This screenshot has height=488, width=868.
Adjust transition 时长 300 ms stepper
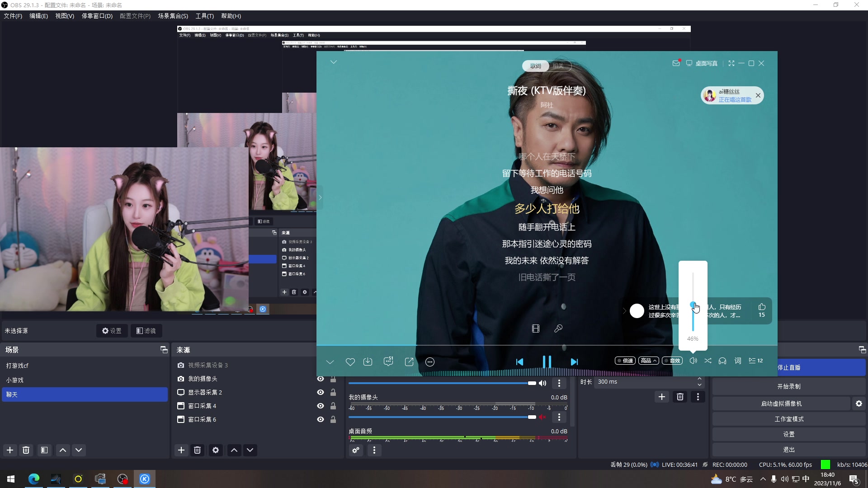click(x=699, y=382)
